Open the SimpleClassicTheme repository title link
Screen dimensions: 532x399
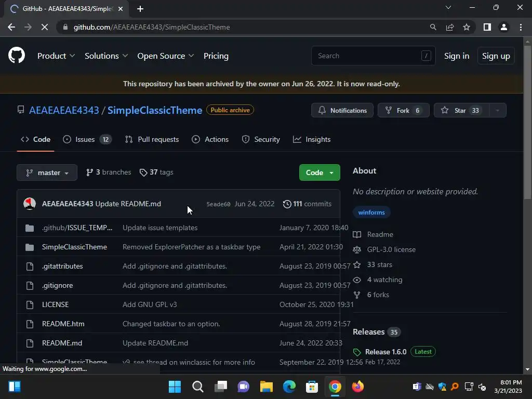coord(155,110)
